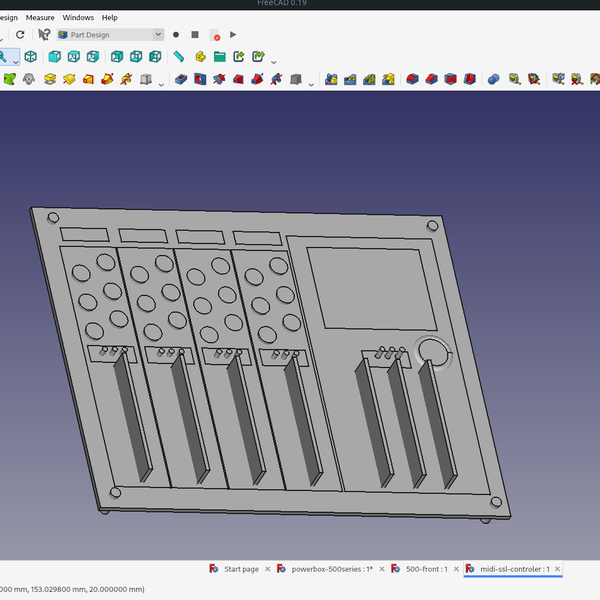600x600 pixels.
Task: Expand the additive primitive dropdown arrow
Action: tap(161, 83)
